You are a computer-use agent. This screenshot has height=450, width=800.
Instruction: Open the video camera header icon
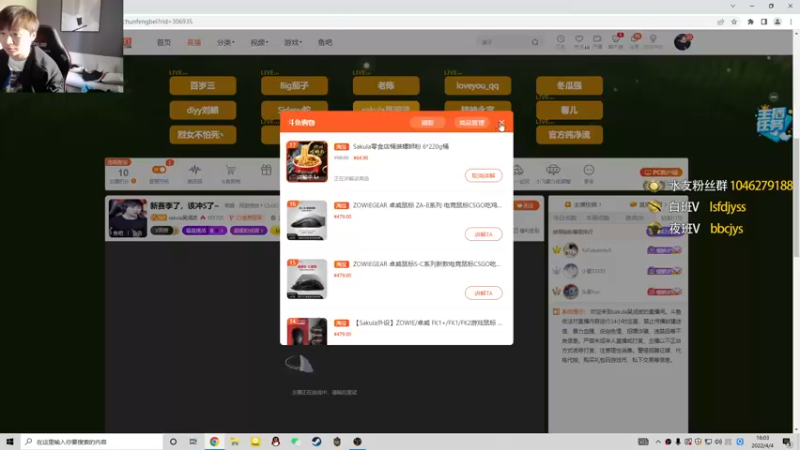pyautogui.click(x=597, y=39)
